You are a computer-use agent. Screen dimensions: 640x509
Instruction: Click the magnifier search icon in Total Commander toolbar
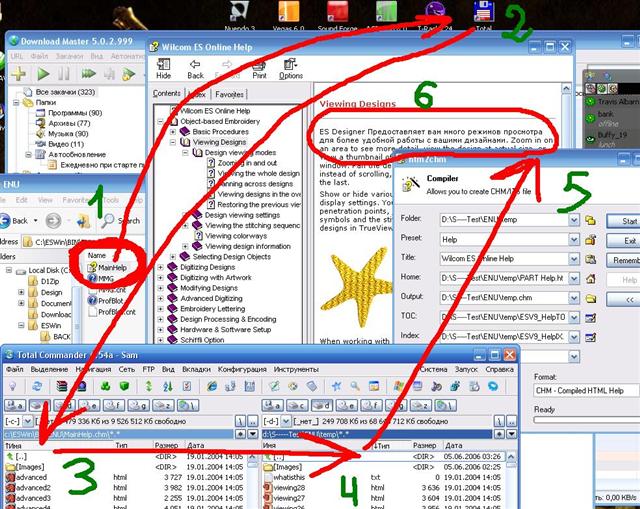355,386
